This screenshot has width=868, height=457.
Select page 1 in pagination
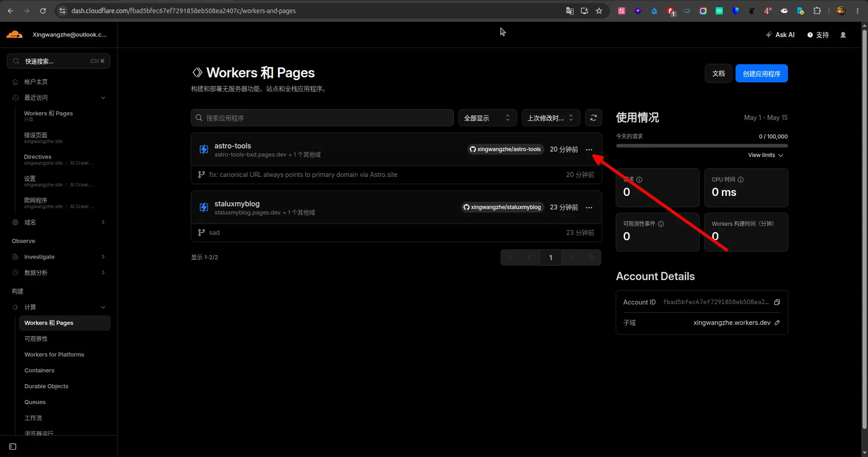(x=551, y=257)
